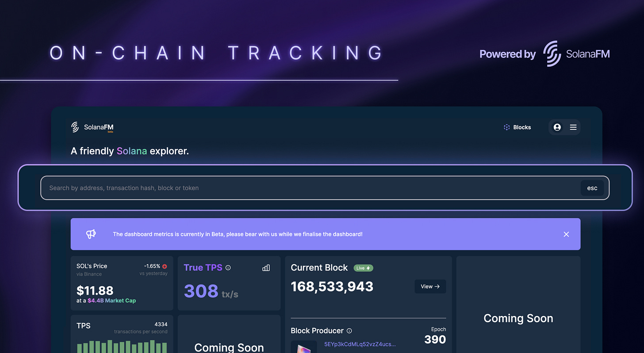Viewport: 644px width, 353px height.
Task: Click the $11.88 SOL price value
Action: pyautogui.click(x=95, y=290)
